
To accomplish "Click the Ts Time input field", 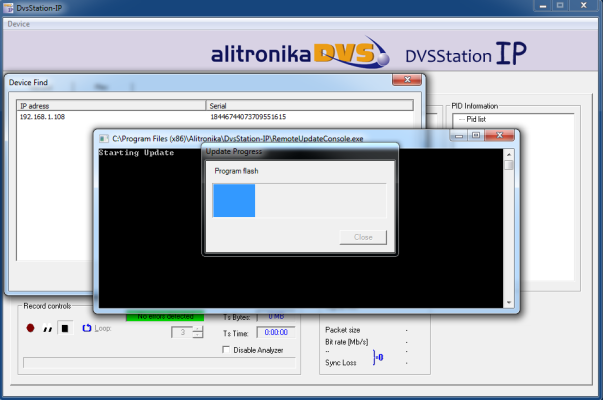I will coord(275,332).
